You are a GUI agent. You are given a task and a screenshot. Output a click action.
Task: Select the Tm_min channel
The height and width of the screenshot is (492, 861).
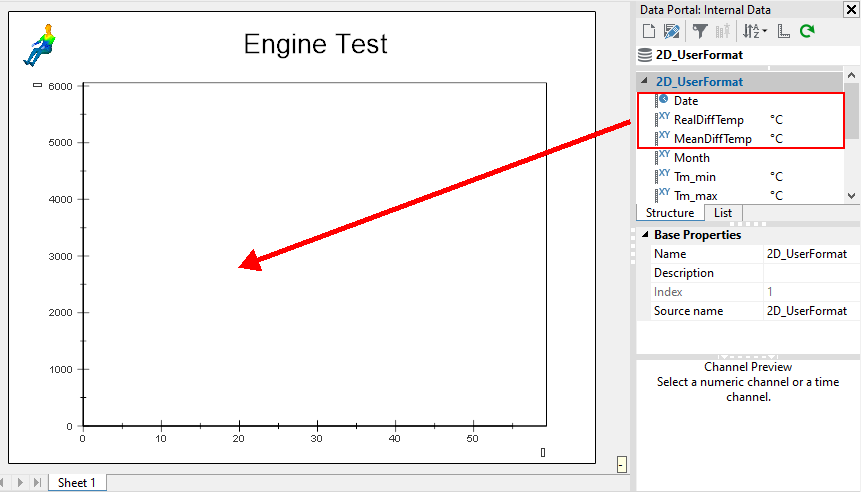(693, 177)
